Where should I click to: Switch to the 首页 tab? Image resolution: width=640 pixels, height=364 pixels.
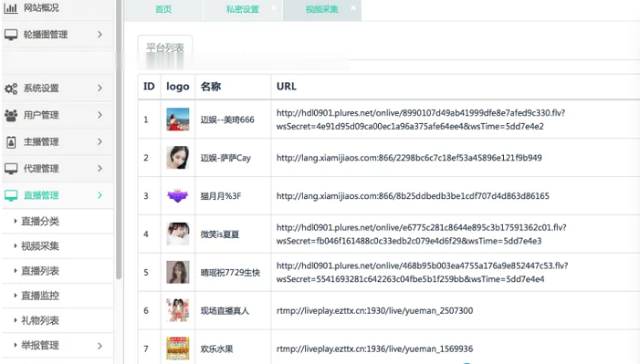pos(163,9)
